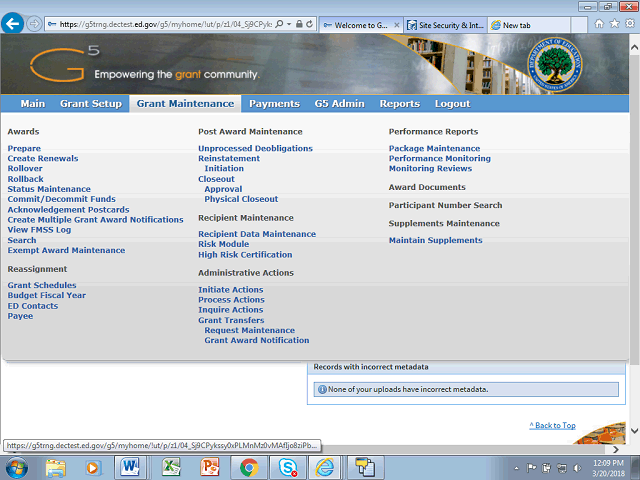Open the Payments menu
The height and width of the screenshot is (480, 640).
pyautogui.click(x=274, y=104)
